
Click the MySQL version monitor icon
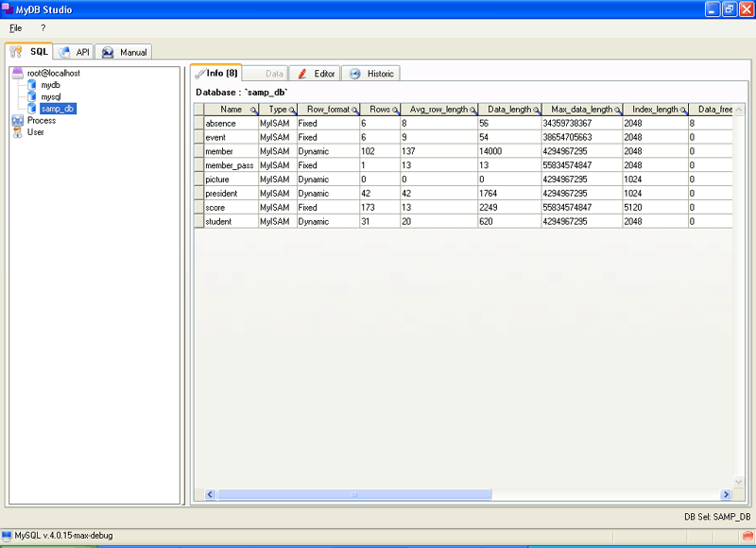[x=7, y=536]
